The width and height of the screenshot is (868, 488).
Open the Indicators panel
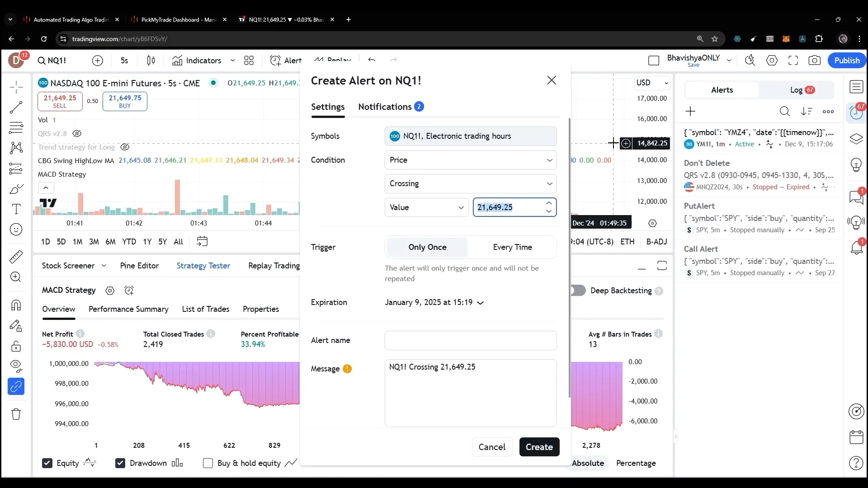pyautogui.click(x=203, y=60)
